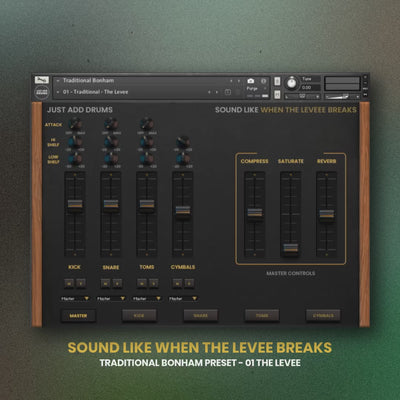Open the Purge dropdown

[255, 89]
